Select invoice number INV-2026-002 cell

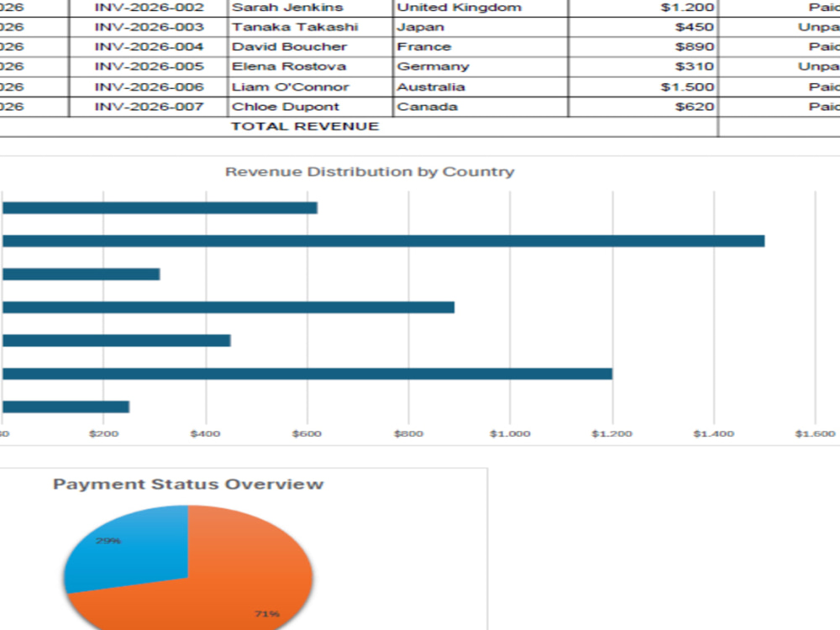[x=149, y=8]
